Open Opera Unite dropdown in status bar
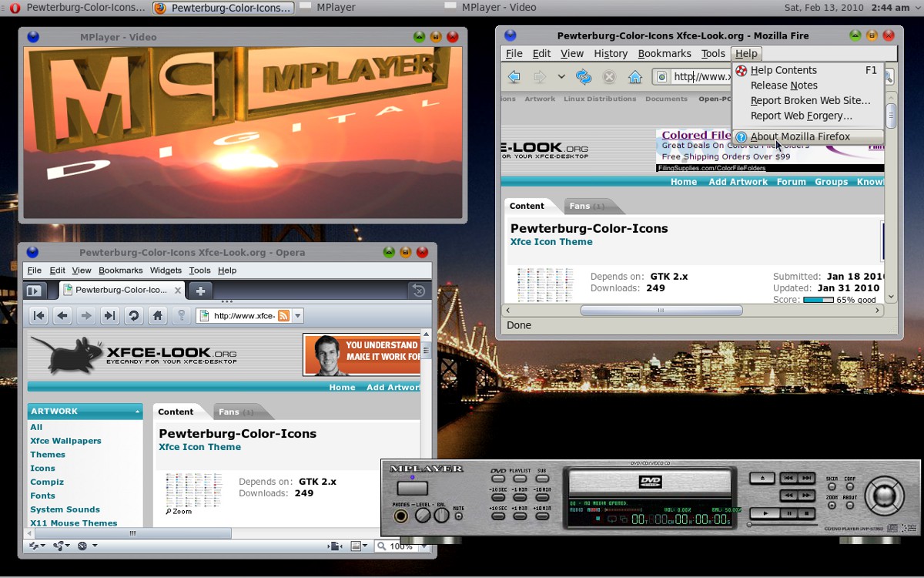The height and width of the screenshot is (578, 924). [x=62, y=546]
